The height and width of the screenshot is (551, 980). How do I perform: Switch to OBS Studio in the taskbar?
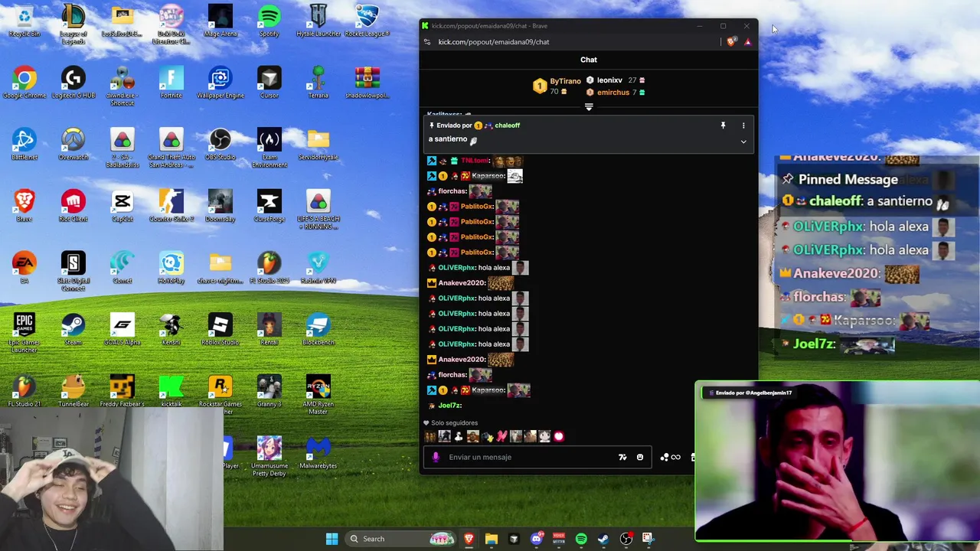626,539
